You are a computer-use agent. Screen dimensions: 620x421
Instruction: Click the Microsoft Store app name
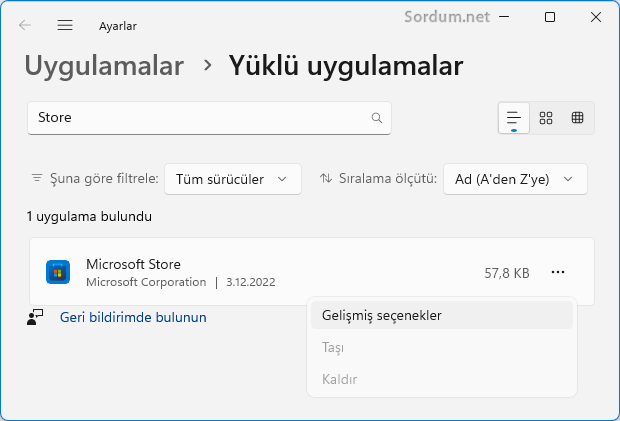click(x=133, y=264)
